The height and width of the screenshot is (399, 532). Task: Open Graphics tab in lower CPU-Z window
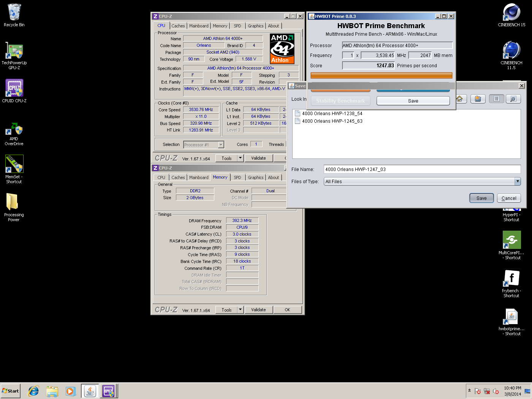(256, 177)
